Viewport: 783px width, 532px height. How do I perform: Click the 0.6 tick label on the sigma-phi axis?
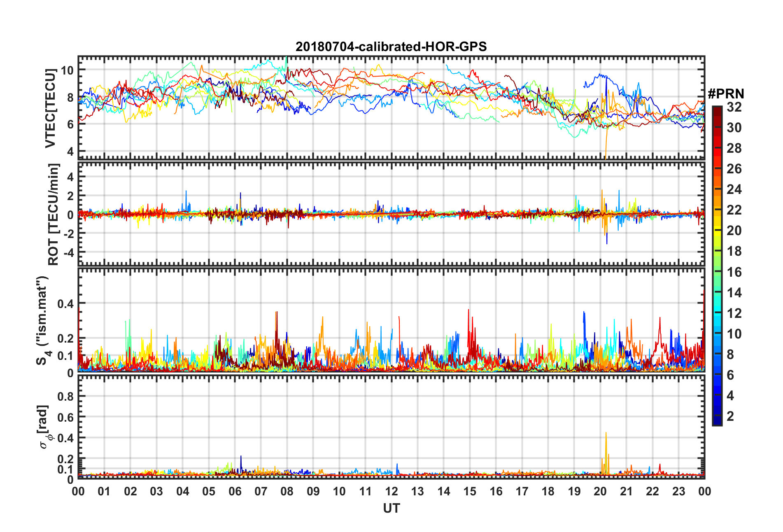click(x=66, y=417)
